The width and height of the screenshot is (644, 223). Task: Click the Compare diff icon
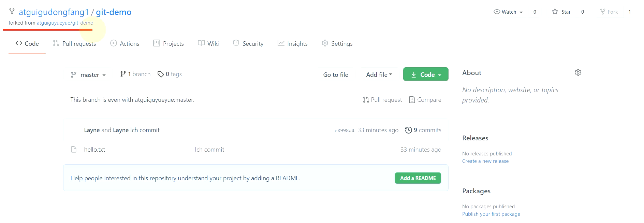[x=412, y=100]
